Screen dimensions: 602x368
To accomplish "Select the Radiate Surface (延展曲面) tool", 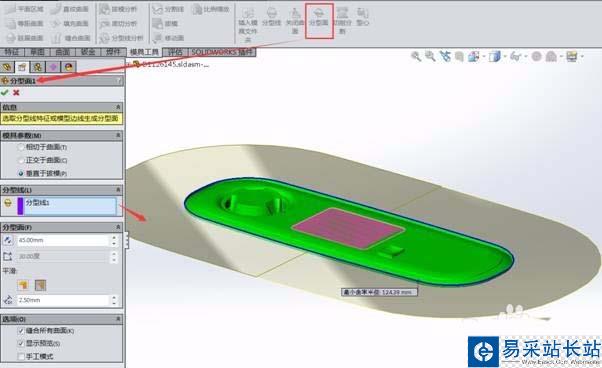I will [25, 38].
